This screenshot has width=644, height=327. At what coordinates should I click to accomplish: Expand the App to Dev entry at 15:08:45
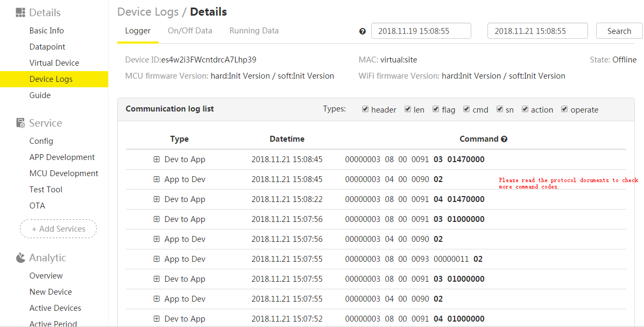(x=156, y=179)
